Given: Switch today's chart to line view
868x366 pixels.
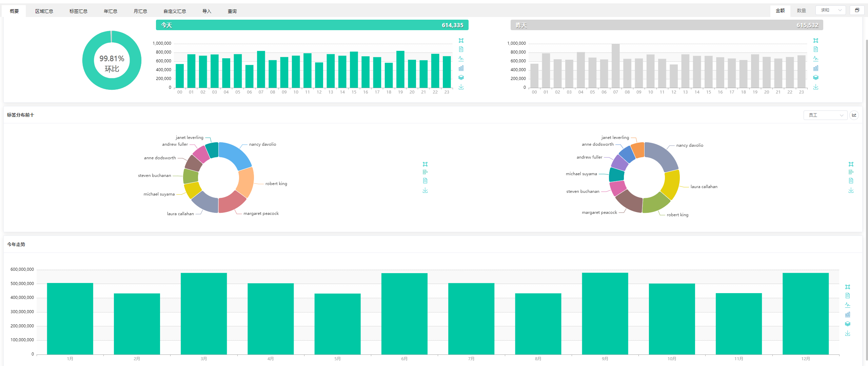Looking at the screenshot, I should (461, 59).
